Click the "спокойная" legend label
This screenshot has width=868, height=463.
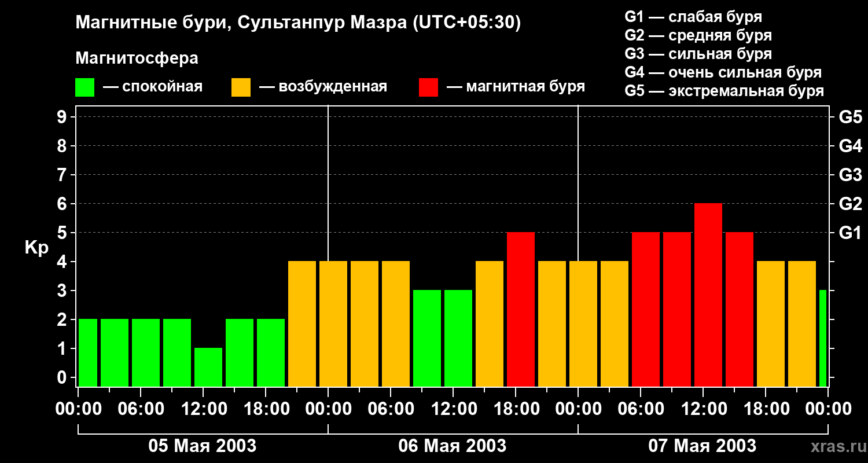pyautogui.click(x=163, y=87)
